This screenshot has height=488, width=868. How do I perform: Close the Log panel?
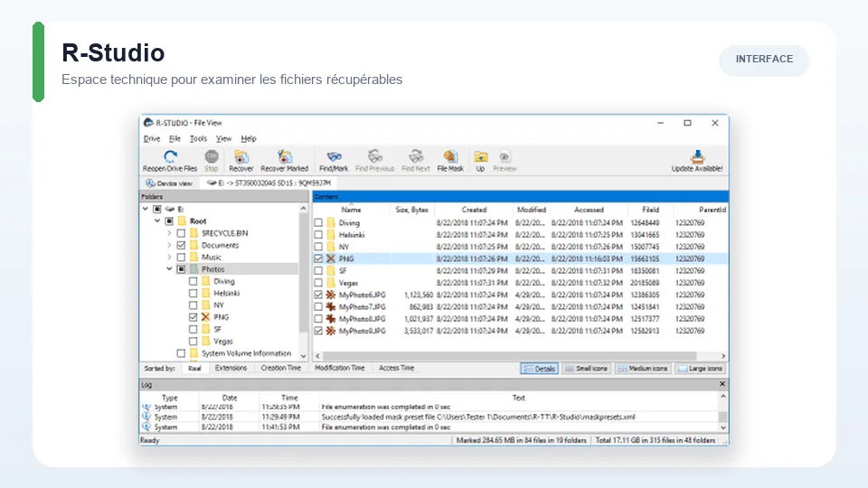(722, 384)
